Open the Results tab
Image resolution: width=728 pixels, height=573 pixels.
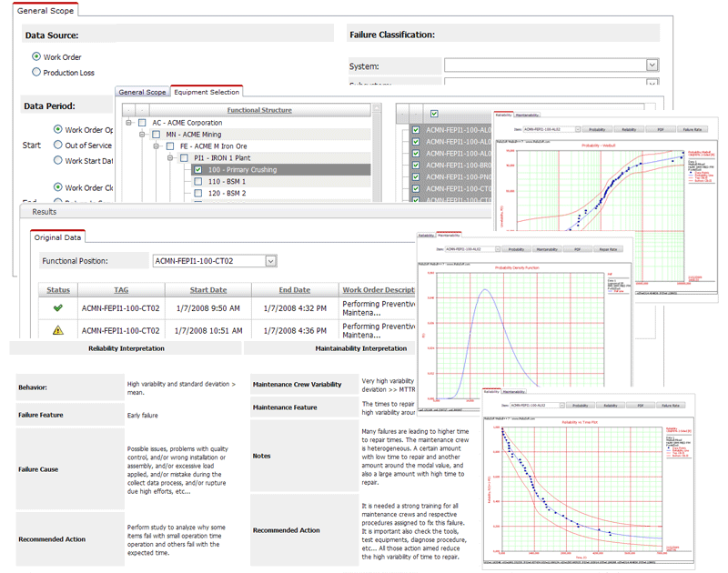[x=44, y=211]
